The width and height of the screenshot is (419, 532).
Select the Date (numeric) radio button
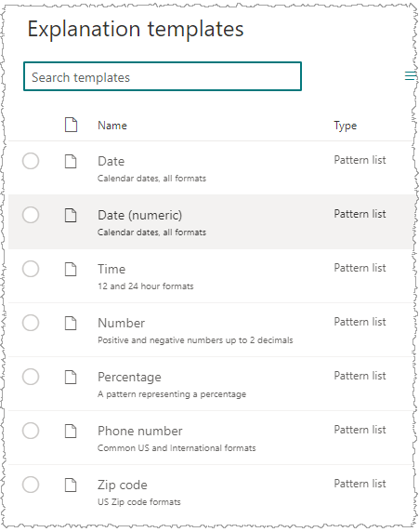[31, 215]
